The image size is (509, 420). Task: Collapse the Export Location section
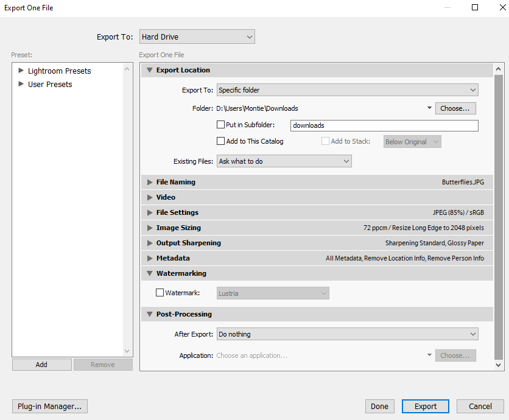pyautogui.click(x=150, y=70)
